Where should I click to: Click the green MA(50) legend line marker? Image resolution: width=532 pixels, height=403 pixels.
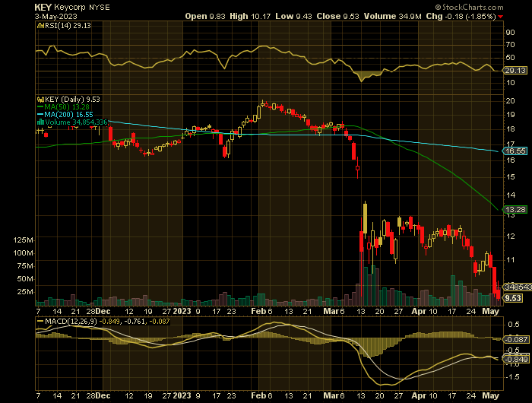click(x=38, y=106)
